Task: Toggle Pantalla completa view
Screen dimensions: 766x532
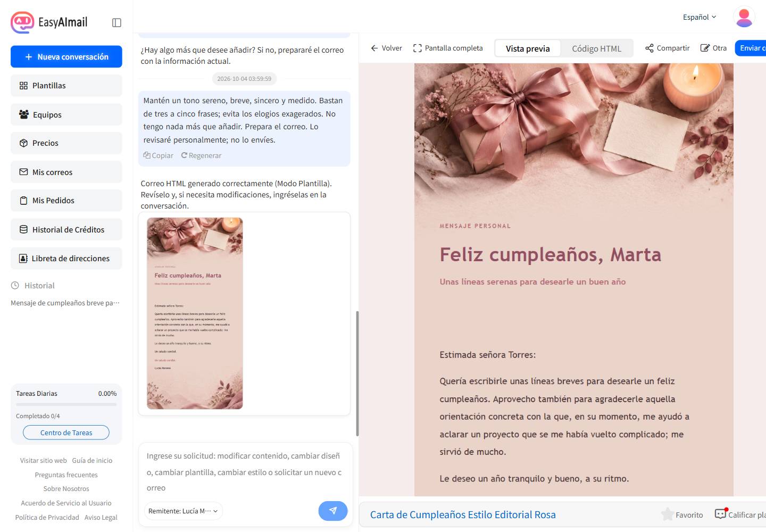Action: click(x=448, y=48)
